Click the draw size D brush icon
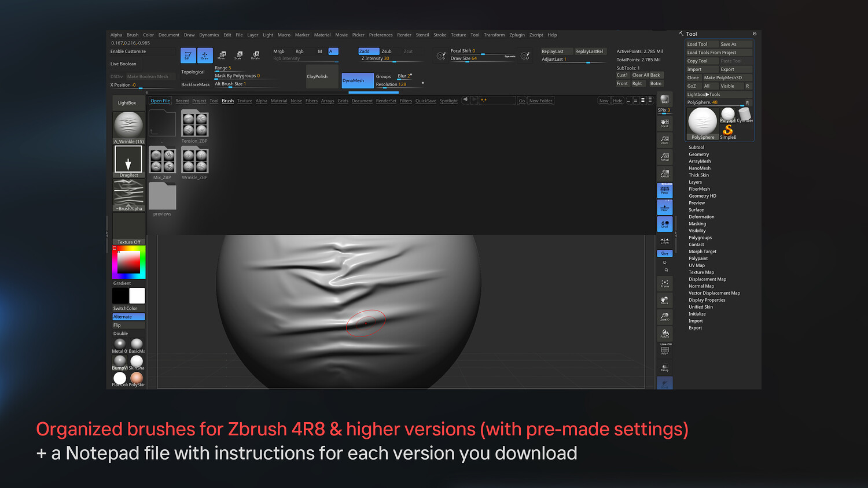This screenshot has height=488, width=868. 525,56
